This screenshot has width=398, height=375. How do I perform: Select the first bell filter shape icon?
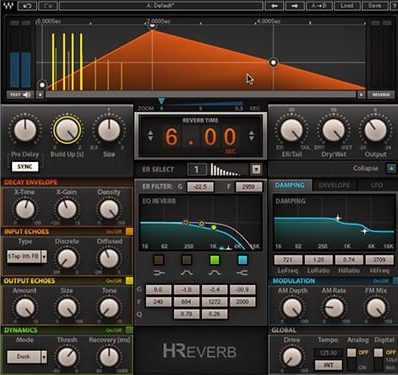(186, 273)
